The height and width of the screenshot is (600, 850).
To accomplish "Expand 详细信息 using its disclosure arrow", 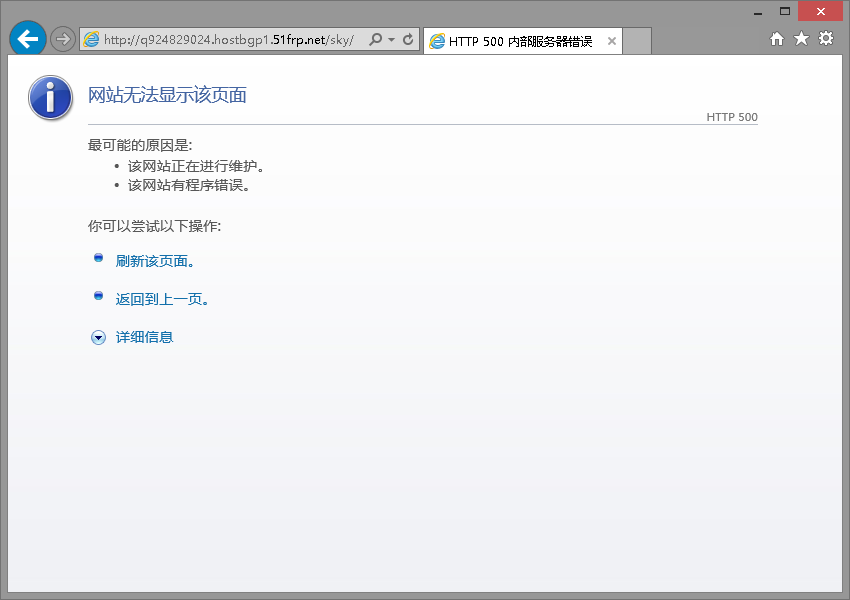I will click(x=98, y=337).
